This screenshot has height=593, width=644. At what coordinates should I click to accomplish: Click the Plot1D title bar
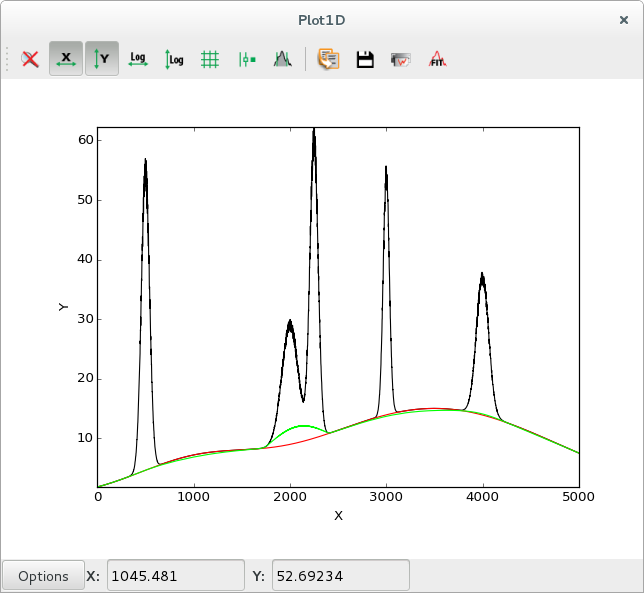[x=322, y=19]
